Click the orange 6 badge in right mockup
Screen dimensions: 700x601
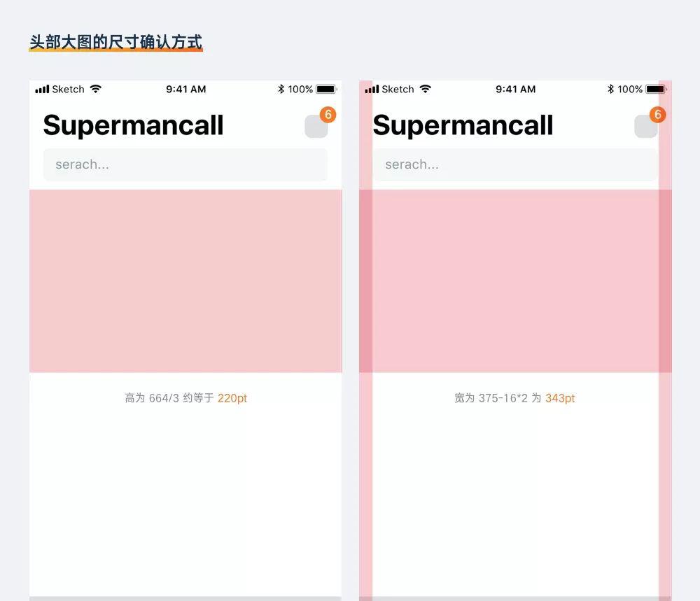pyautogui.click(x=657, y=115)
